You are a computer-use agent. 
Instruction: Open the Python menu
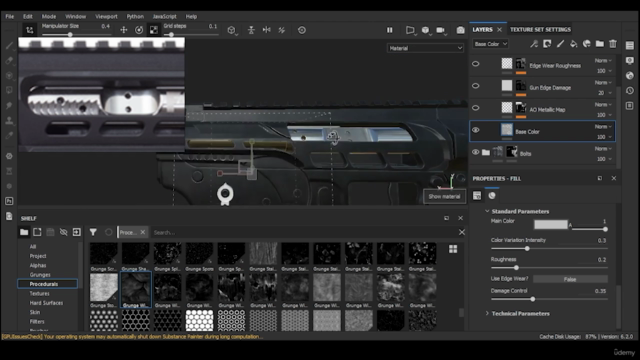(135, 16)
